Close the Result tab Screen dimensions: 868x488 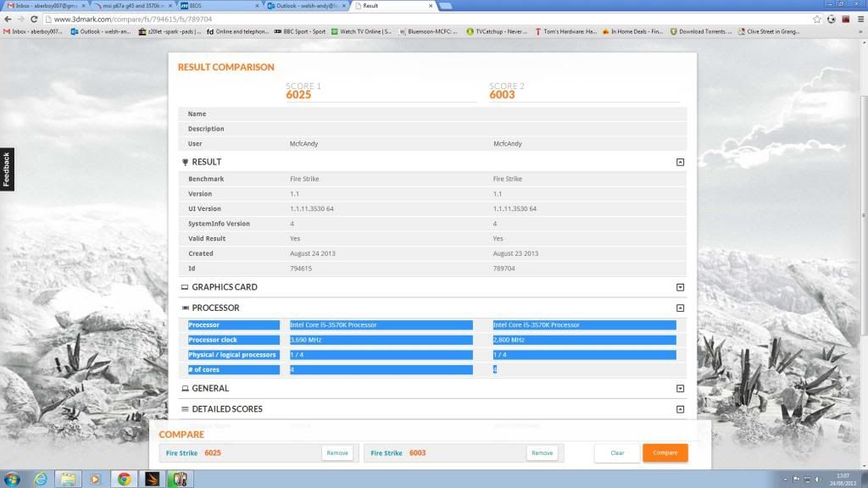[431, 6]
